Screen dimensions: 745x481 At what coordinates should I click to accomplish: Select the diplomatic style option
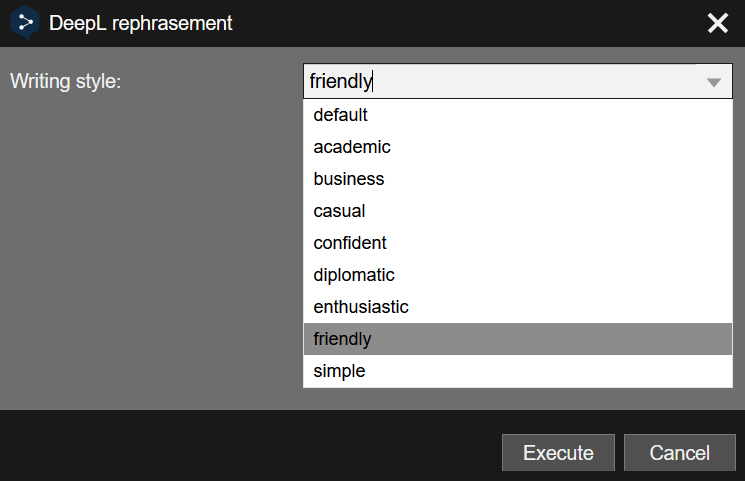(518, 275)
